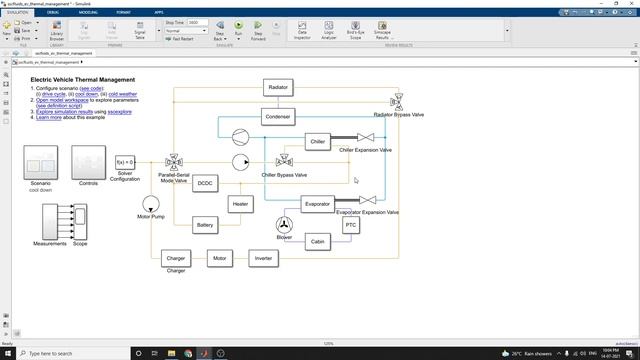Expand the Open button dropdown arrow

[38, 23]
